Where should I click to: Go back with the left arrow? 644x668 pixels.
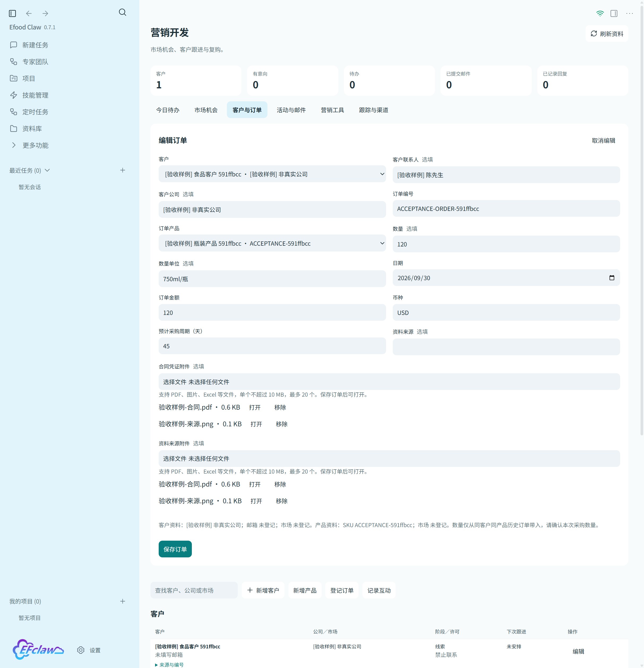click(x=29, y=13)
